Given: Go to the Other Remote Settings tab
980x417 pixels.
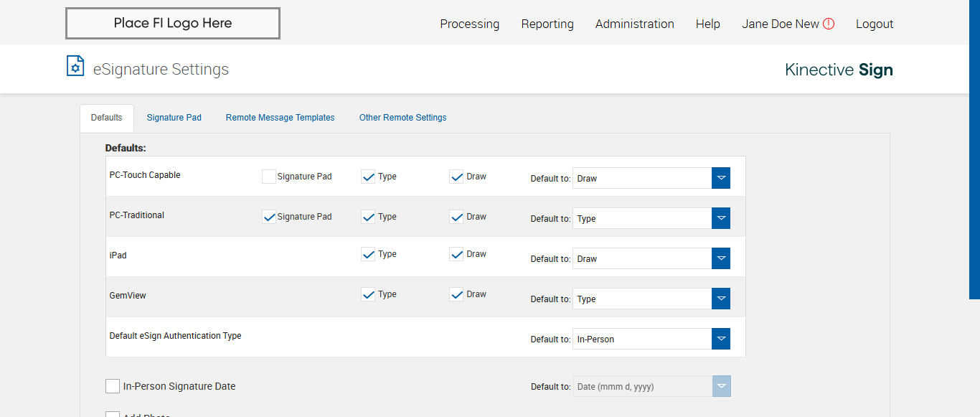Looking at the screenshot, I should [x=402, y=118].
